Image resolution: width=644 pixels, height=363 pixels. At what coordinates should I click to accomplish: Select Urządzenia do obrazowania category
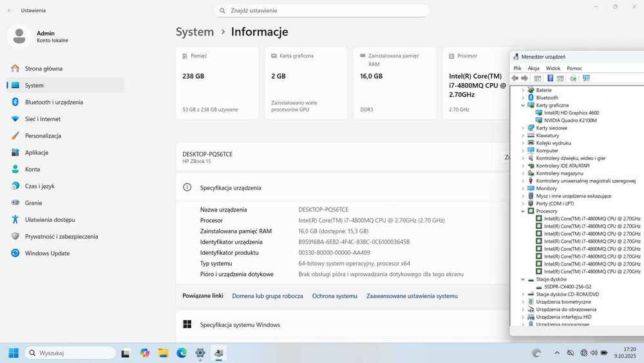566,309
